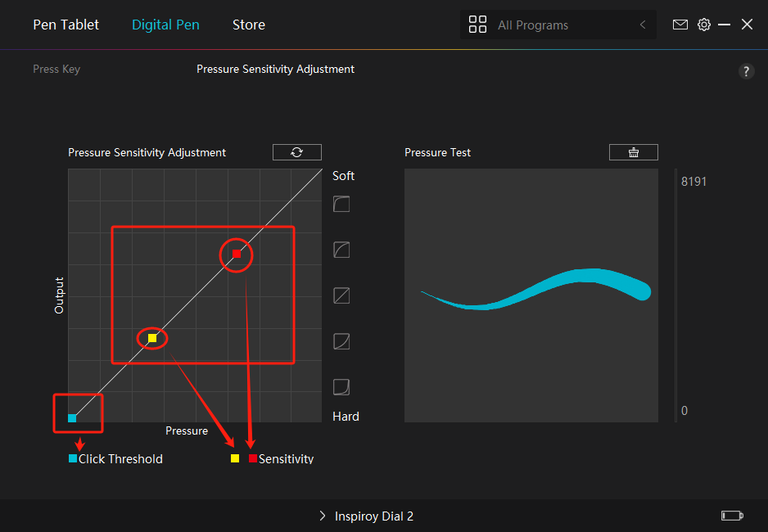Collapse the programs list with the arrow

(643, 25)
